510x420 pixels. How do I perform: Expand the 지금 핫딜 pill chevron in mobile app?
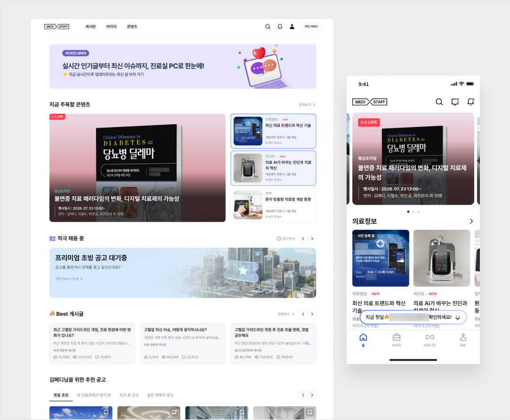[x=458, y=317]
